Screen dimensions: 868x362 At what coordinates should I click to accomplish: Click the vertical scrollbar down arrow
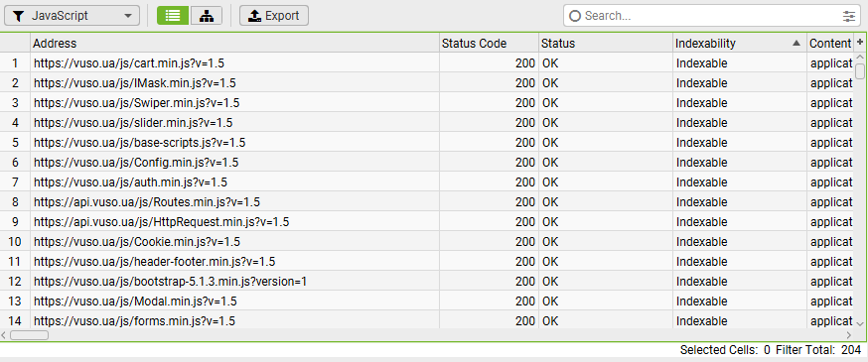[x=860, y=323]
